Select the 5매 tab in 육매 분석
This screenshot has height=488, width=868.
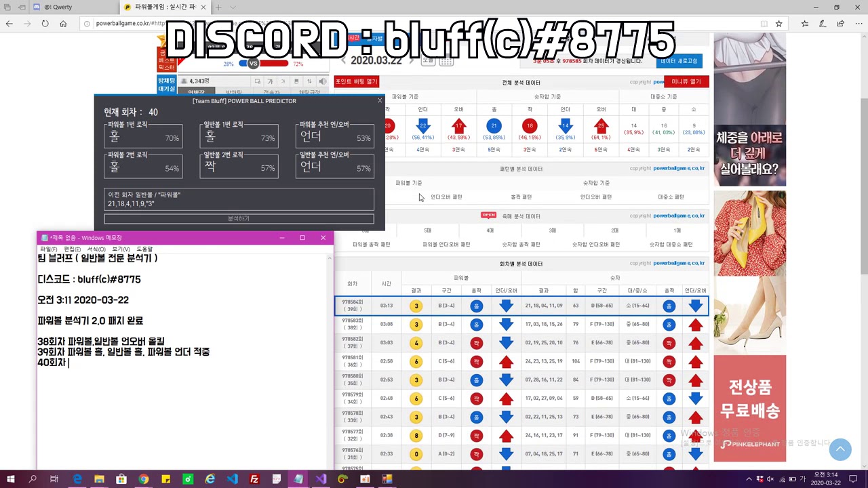pyautogui.click(x=427, y=230)
